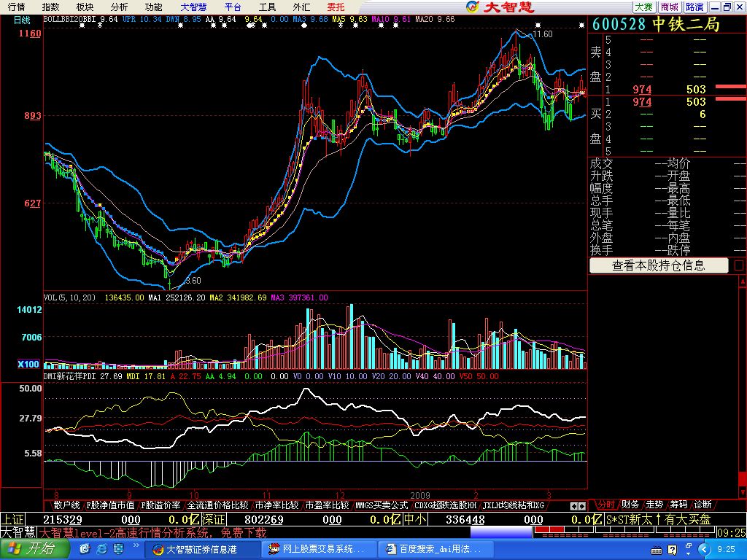Select the F股净值市值 indicator tab
747x560 pixels.
(x=110, y=505)
